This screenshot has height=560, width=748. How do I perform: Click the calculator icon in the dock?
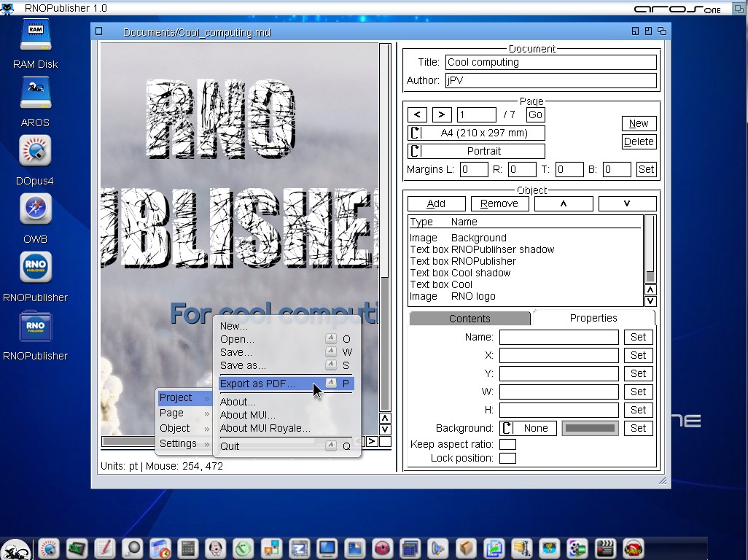click(x=187, y=548)
